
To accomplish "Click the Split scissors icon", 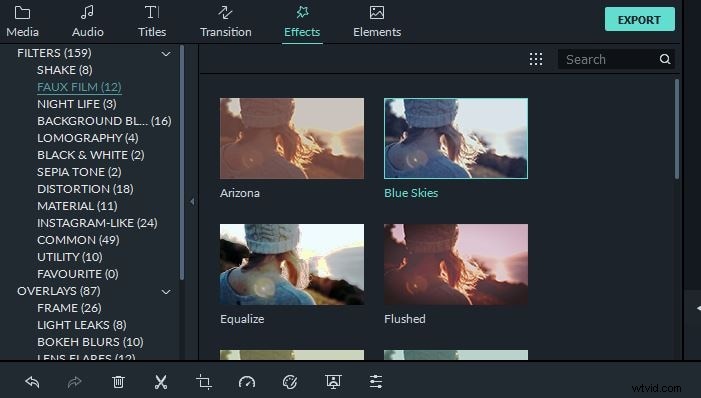I will coord(160,382).
